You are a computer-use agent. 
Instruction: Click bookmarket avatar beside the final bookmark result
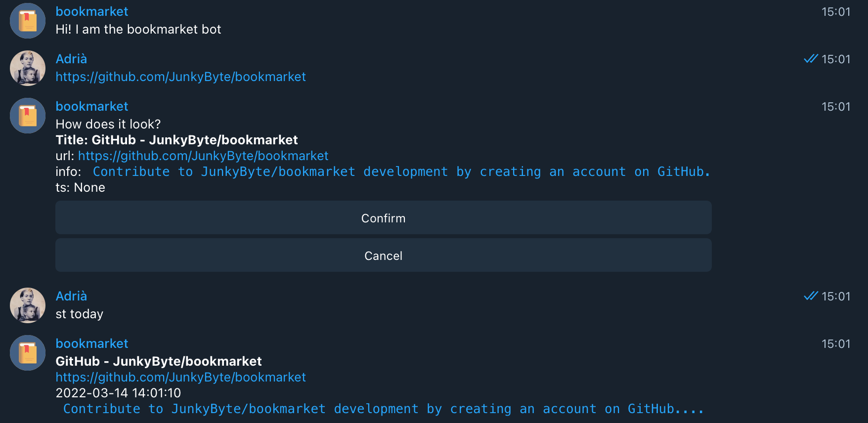pyautogui.click(x=28, y=353)
